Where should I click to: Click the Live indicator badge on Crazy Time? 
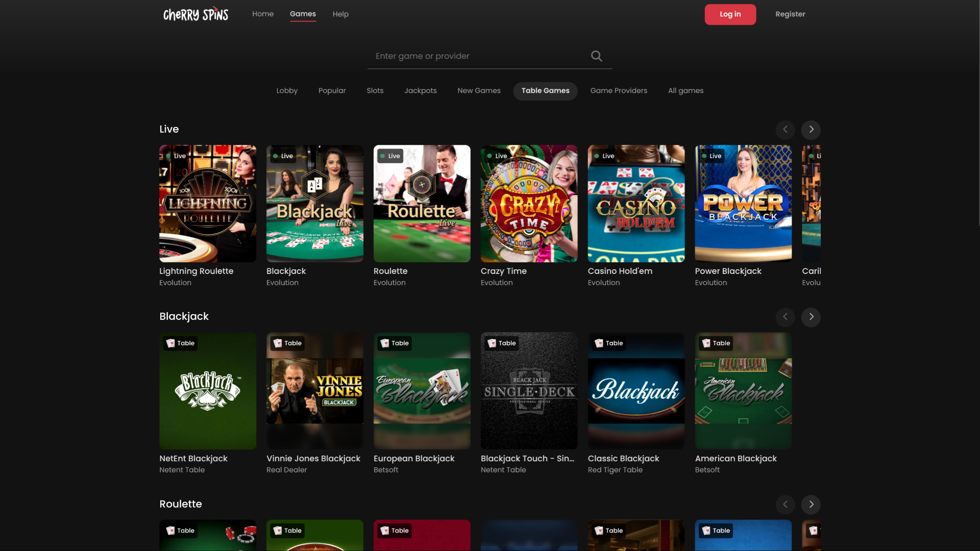[x=497, y=156]
